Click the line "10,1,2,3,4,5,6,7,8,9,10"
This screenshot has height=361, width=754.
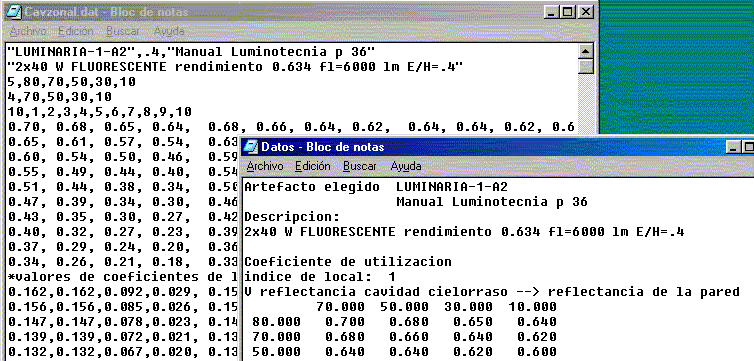[x=100, y=112]
